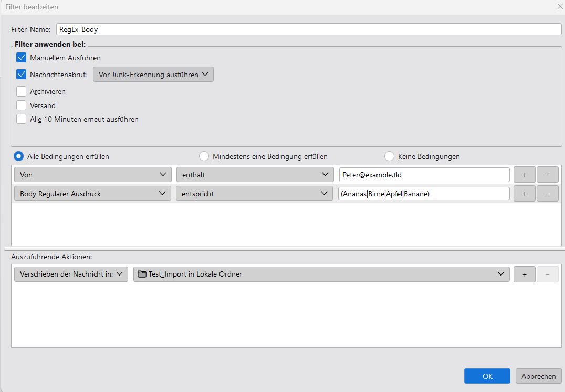
Task: Remove the Body Regulärer Ausdruck condition row
Action: pyautogui.click(x=547, y=194)
